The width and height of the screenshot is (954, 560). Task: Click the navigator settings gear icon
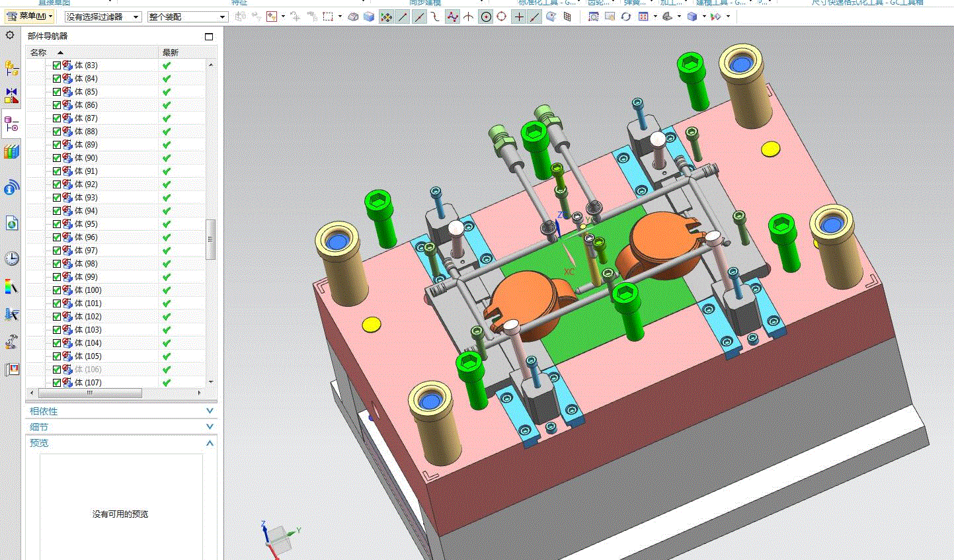tap(10, 35)
